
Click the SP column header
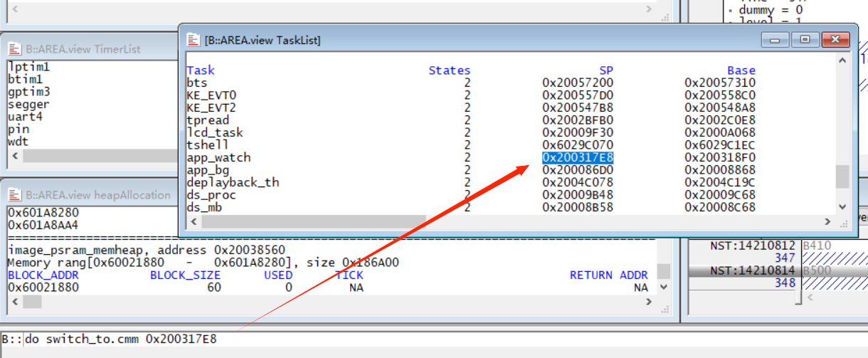tap(606, 70)
